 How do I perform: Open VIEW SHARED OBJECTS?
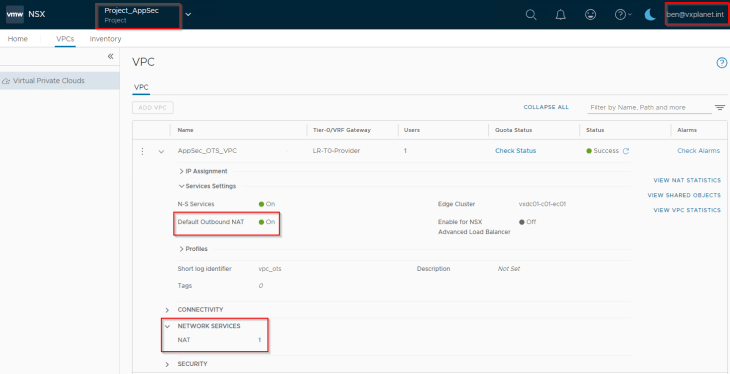(684, 195)
